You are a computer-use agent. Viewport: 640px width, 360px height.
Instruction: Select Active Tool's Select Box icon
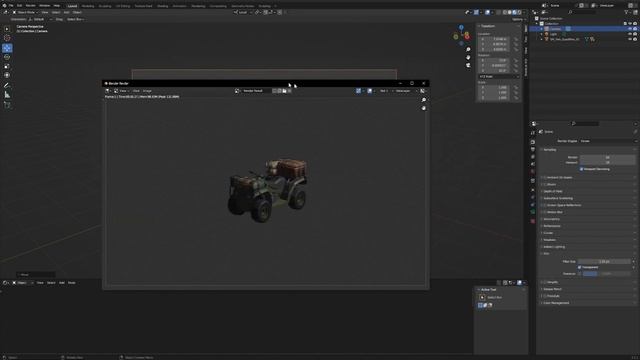tap(482, 298)
